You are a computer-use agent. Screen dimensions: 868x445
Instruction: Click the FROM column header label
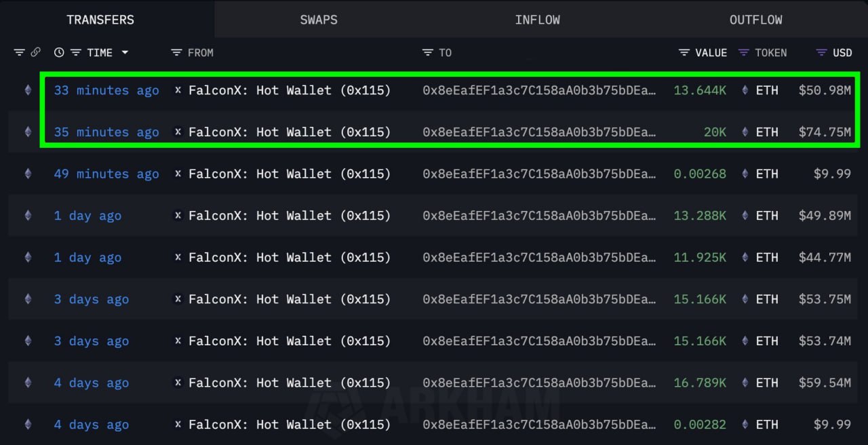click(201, 52)
